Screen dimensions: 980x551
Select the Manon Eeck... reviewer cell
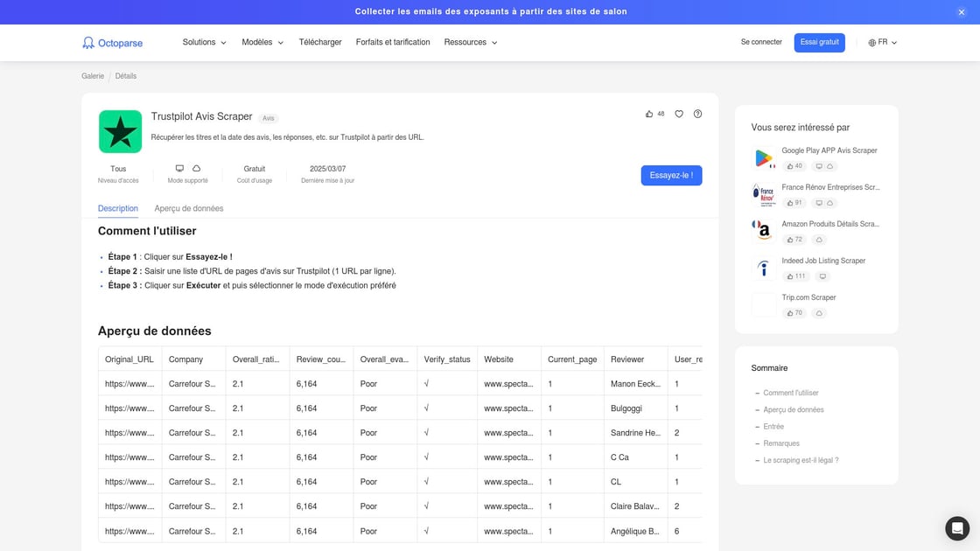pos(635,384)
